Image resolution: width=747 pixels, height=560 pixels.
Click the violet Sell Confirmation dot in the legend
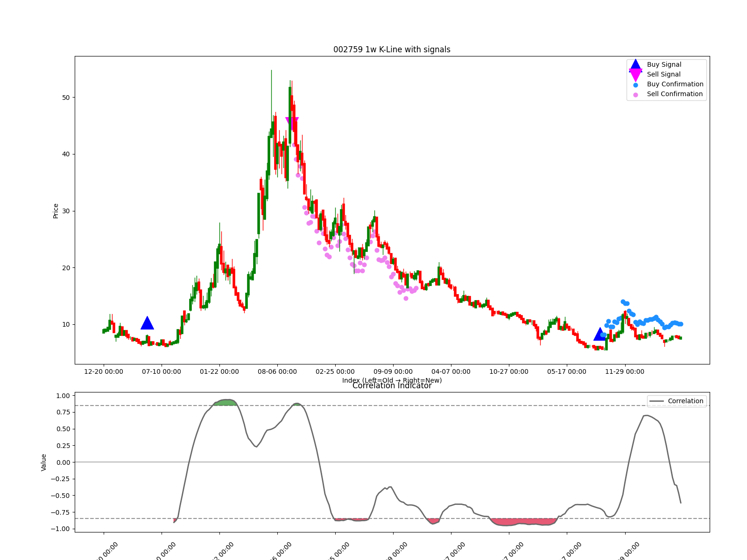point(635,95)
